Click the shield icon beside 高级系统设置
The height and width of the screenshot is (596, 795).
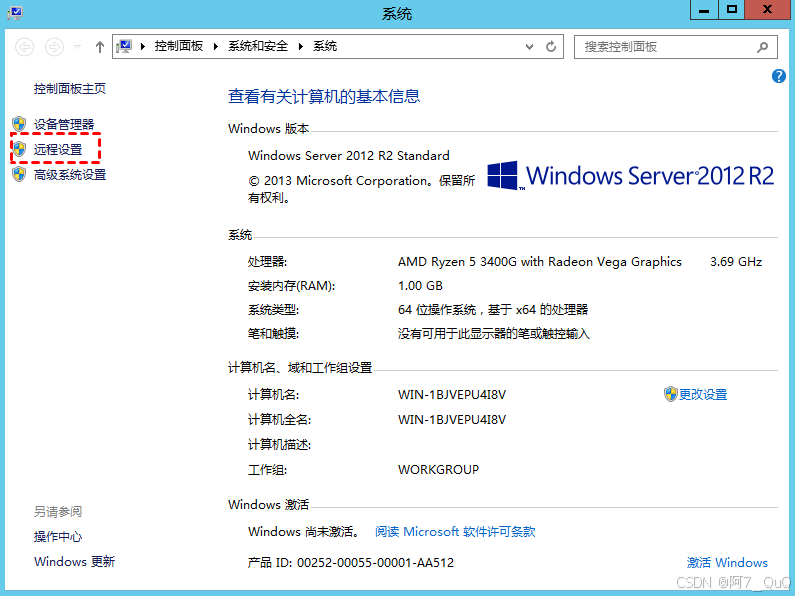pos(19,174)
